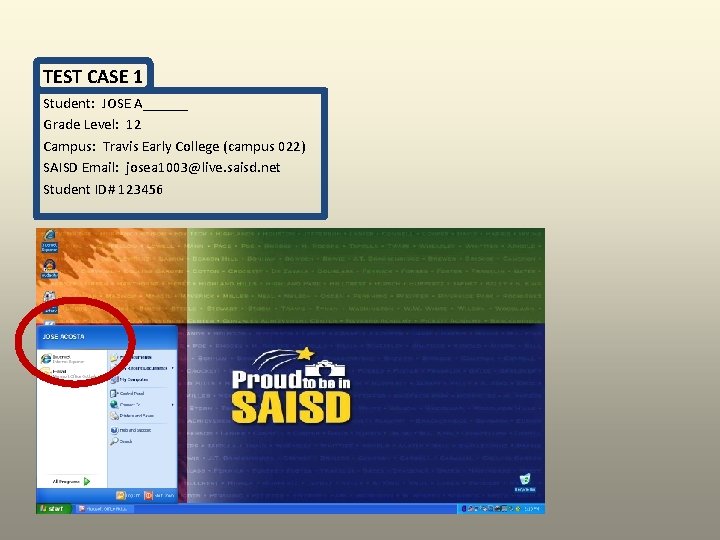The image size is (720, 540).
Task: Open Printers and Faxes
Action: click(x=132, y=416)
